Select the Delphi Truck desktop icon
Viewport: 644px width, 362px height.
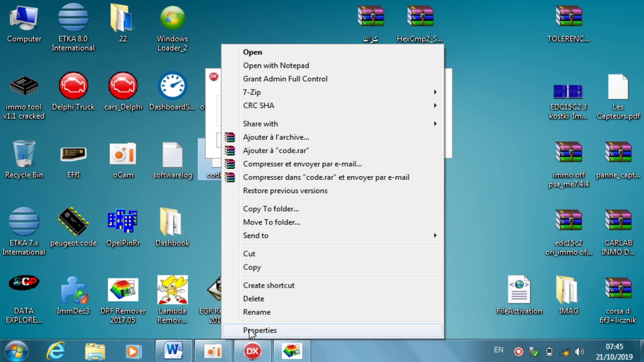pyautogui.click(x=73, y=92)
